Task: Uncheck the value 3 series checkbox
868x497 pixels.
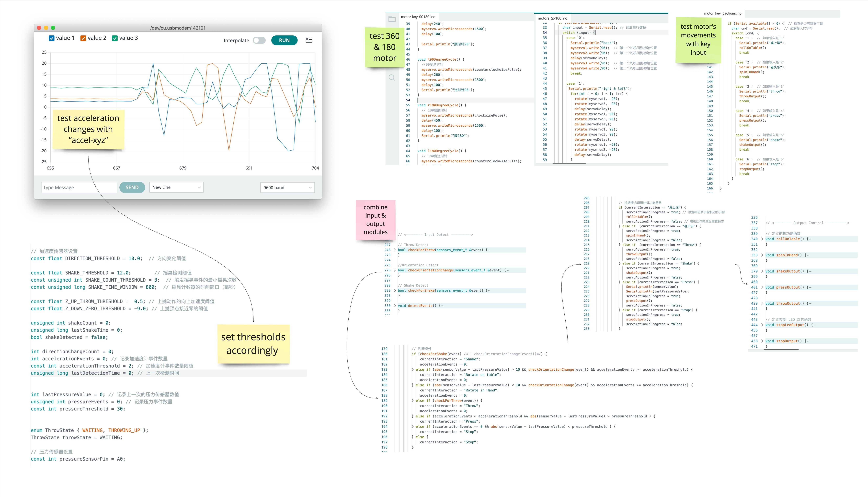Action: (115, 38)
